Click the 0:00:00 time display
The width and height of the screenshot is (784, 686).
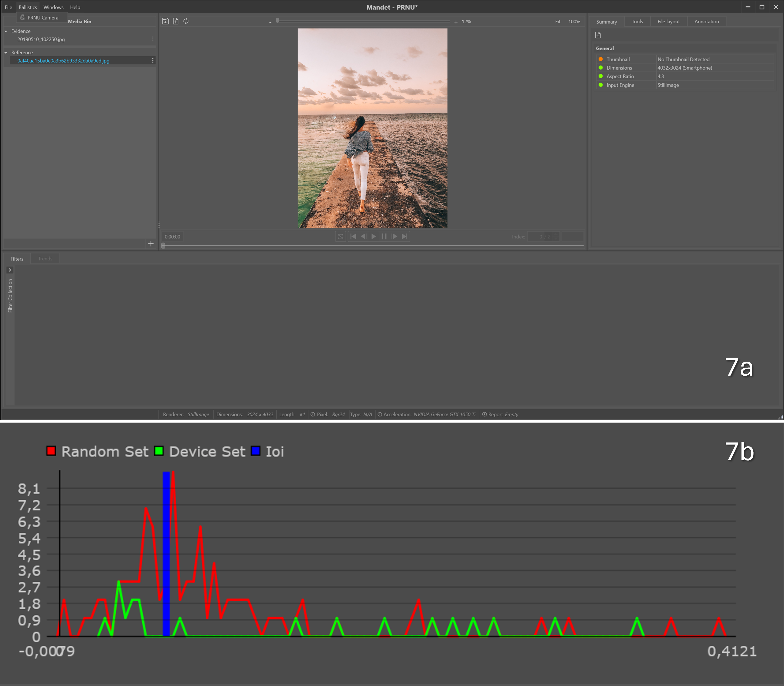[x=172, y=237]
